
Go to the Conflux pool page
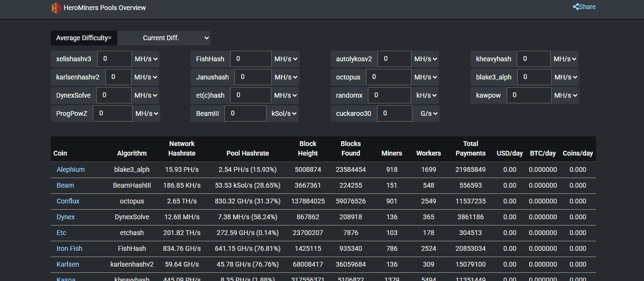68,201
